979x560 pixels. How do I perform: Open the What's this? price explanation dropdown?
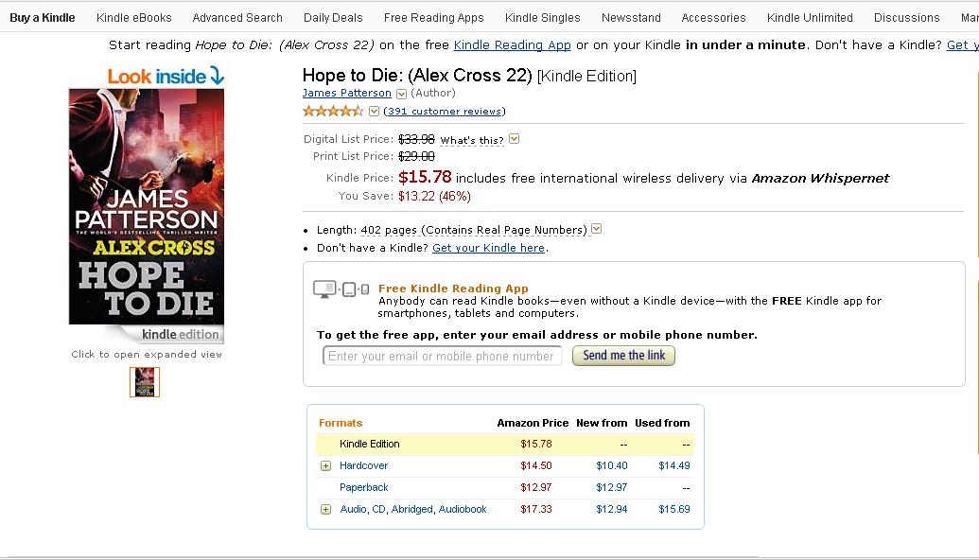click(x=514, y=138)
